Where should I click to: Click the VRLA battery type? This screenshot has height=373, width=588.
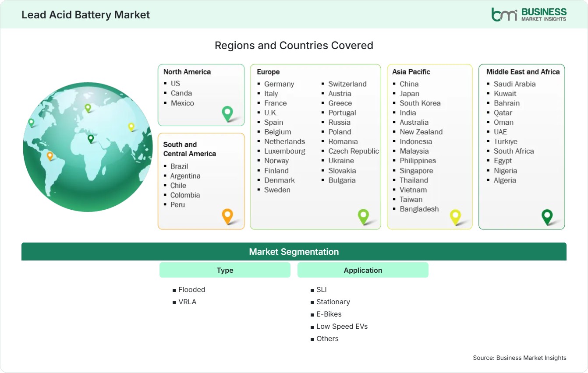click(188, 302)
